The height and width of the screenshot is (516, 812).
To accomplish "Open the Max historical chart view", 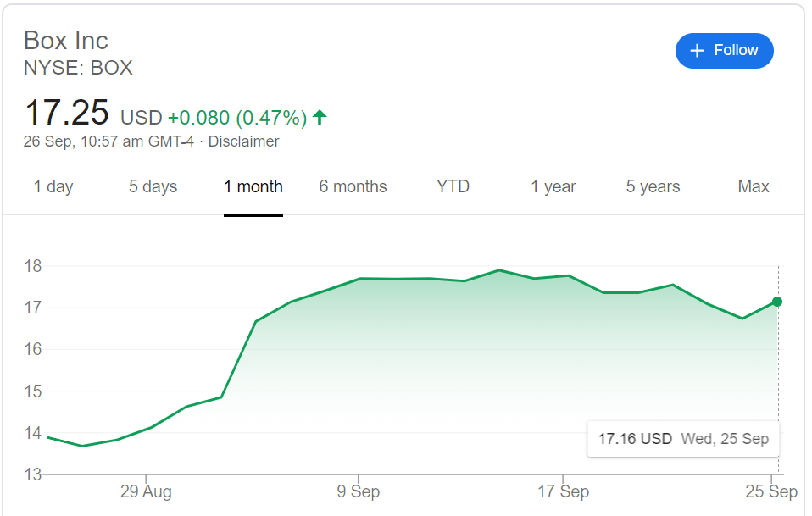I will (x=753, y=186).
